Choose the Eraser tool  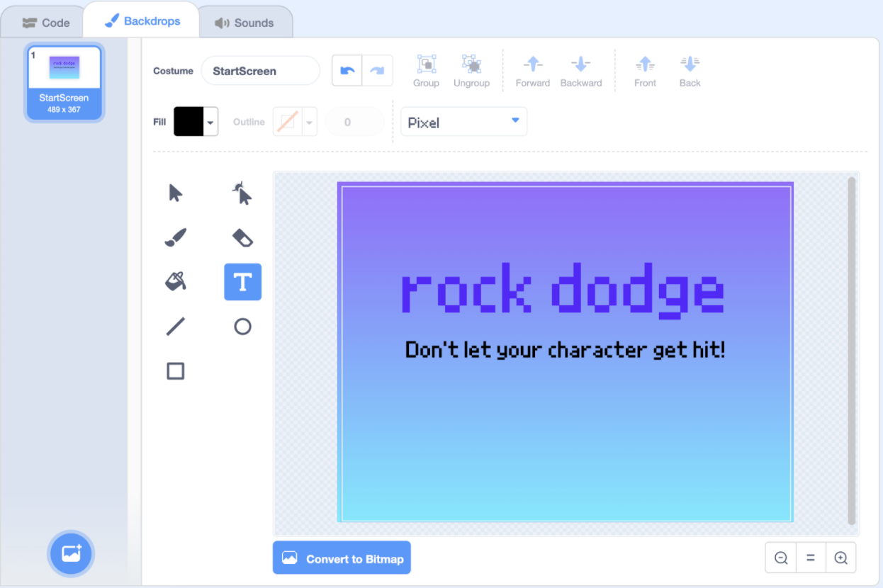tap(242, 237)
